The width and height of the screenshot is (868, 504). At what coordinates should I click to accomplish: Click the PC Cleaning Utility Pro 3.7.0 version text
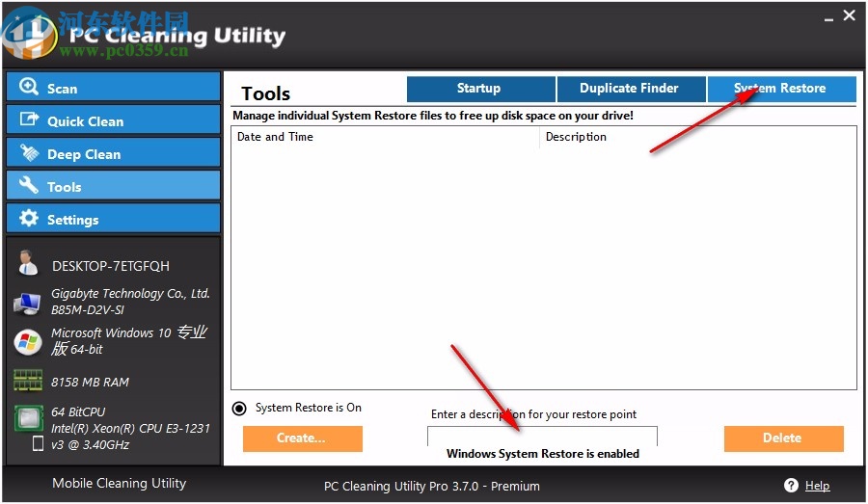[x=432, y=486]
